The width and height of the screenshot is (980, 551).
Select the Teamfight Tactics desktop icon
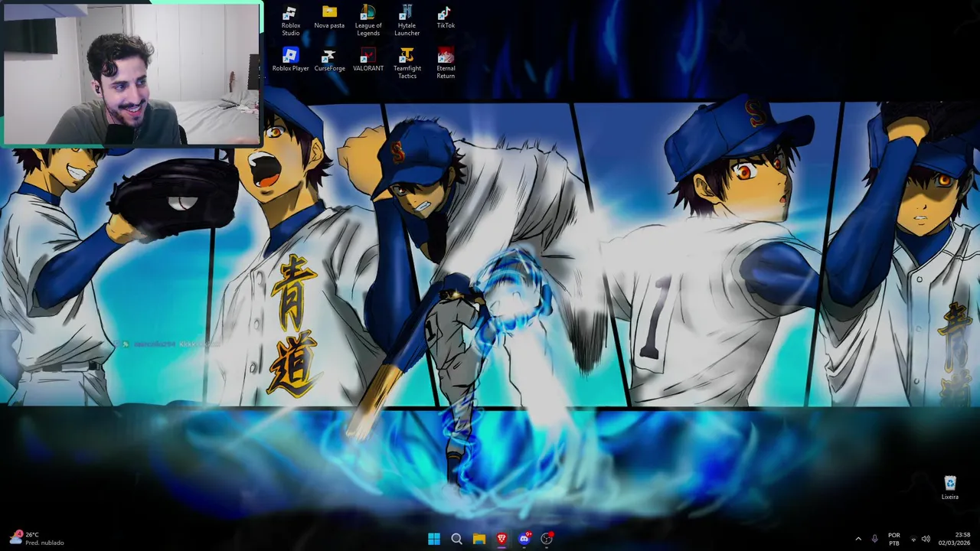pyautogui.click(x=407, y=64)
